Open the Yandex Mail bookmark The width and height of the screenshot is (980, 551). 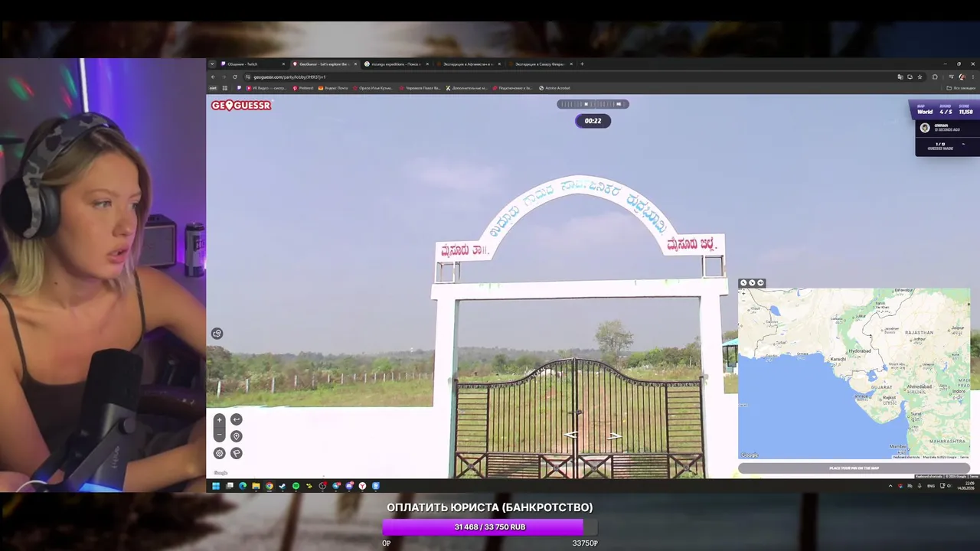(333, 88)
